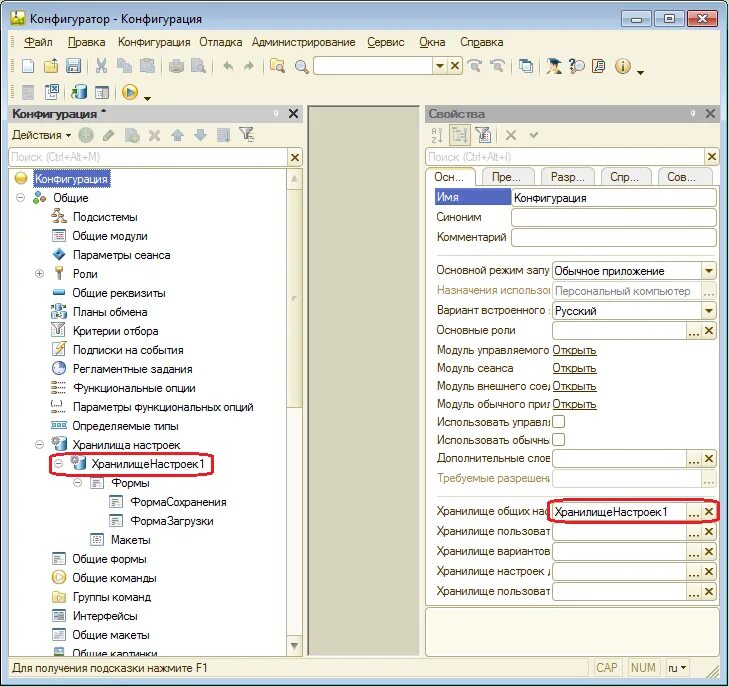
Task: Open the debug start button dropdown arrow
Action: click(147, 98)
